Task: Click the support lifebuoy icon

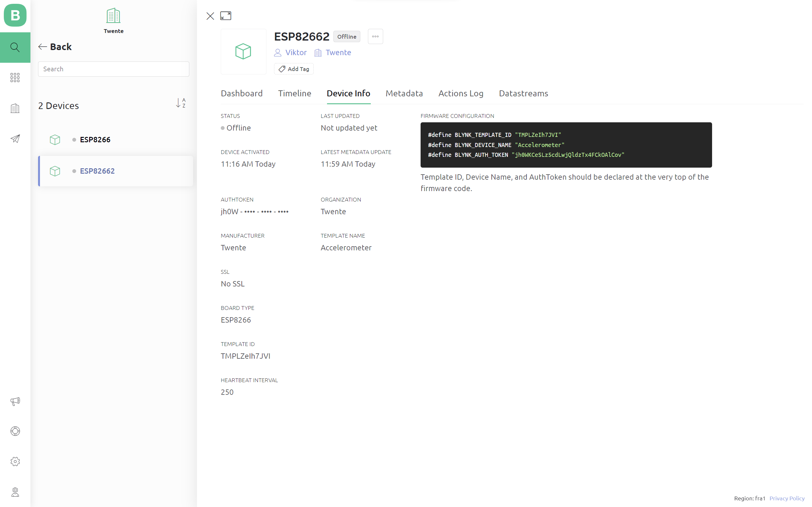Action: [15, 431]
